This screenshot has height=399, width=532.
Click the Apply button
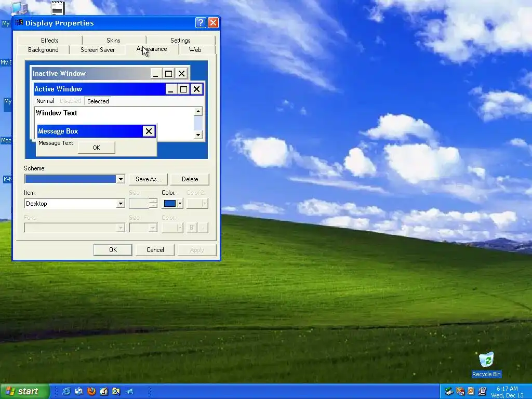[x=197, y=250]
